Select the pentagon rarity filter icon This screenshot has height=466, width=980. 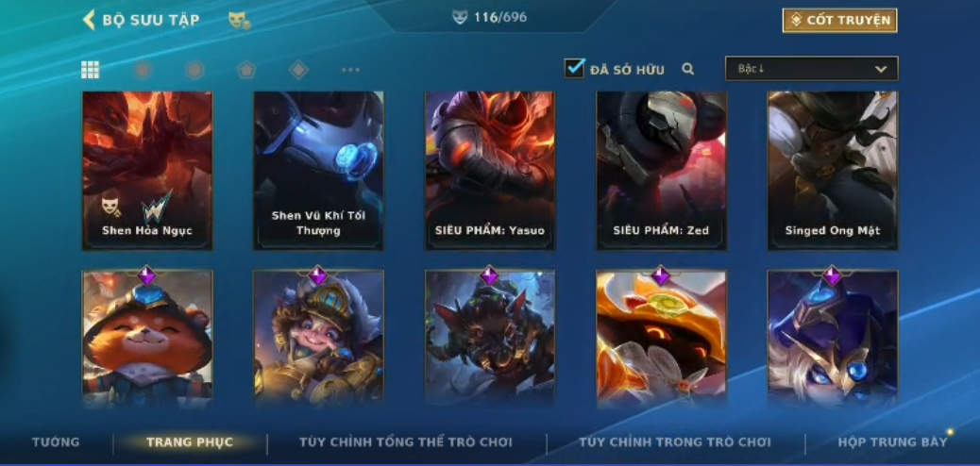(246, 70)
